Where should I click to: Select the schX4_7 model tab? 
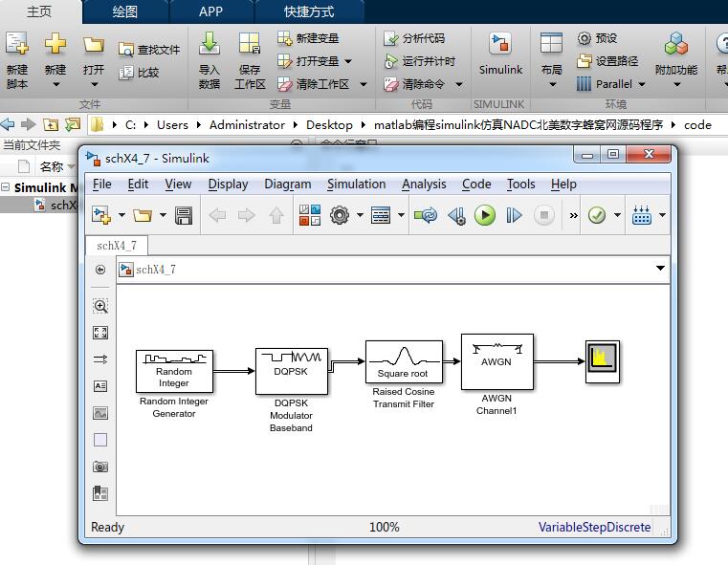(117, 246)
